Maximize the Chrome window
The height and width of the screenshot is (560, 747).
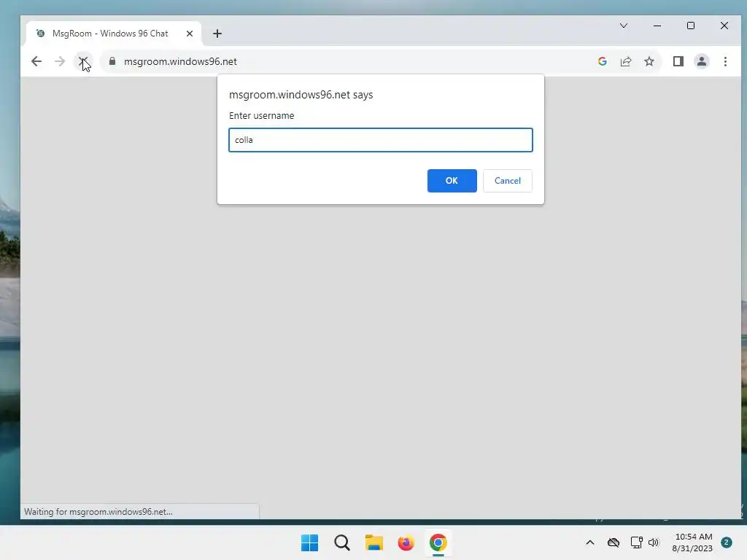pos(691,26)
